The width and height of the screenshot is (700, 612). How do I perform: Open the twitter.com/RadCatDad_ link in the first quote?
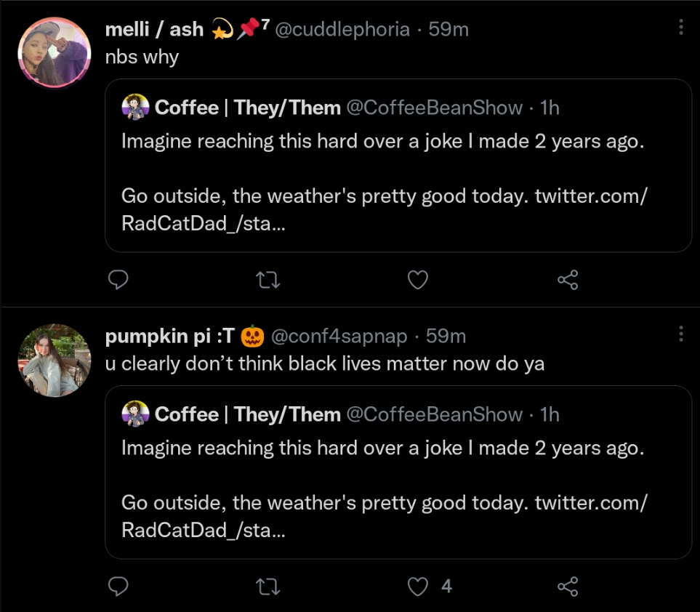tap(384, 209)
